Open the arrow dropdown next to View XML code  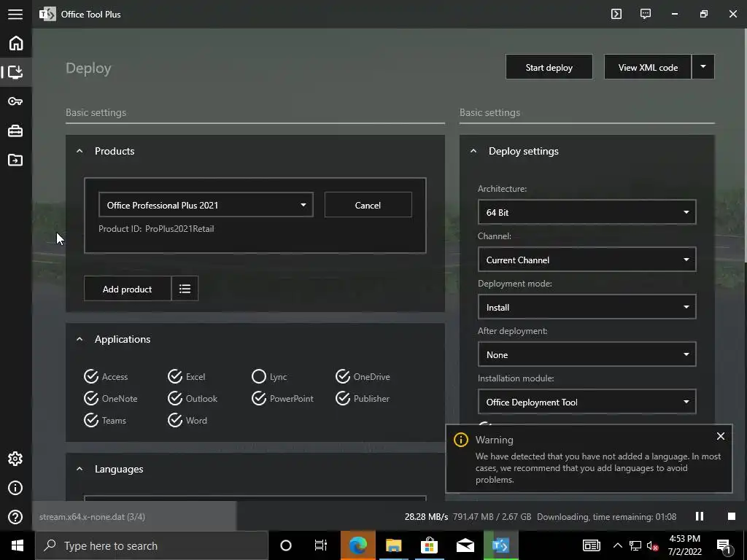pyautogui.click(x=703, y=66)
